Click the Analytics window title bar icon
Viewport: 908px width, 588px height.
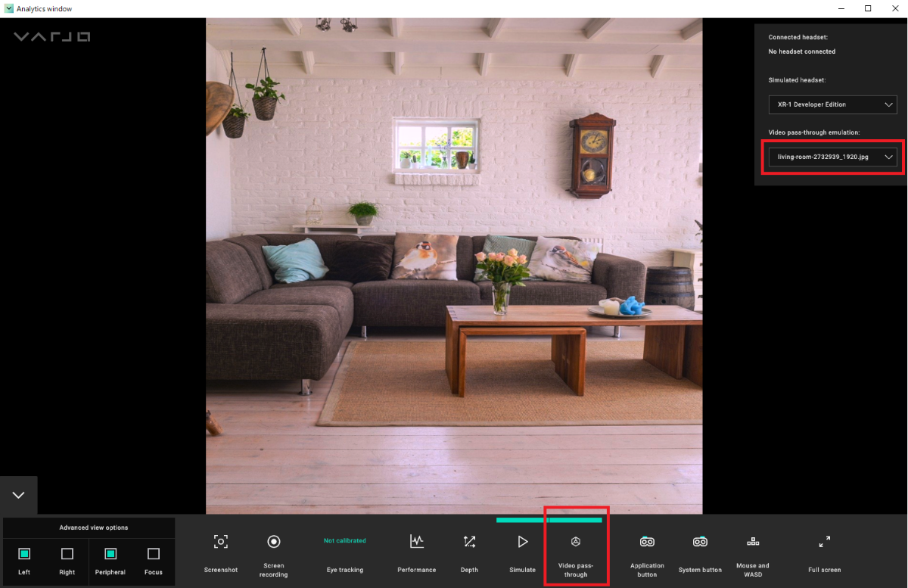[9, 8]
